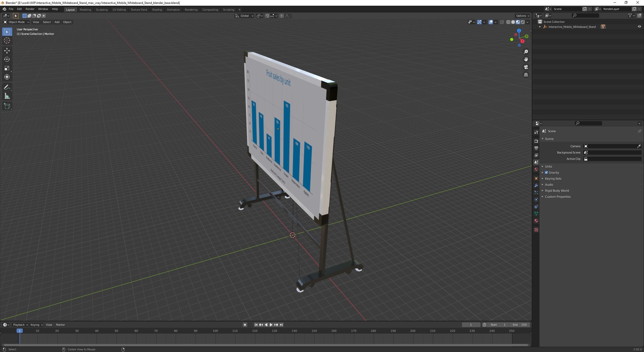
Task: Expand the Rigid Body World panel
Action: coord(557,191)
